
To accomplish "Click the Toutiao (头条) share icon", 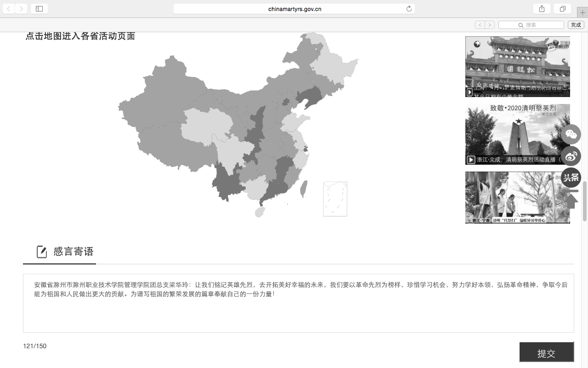I will [x=571, y=178].
